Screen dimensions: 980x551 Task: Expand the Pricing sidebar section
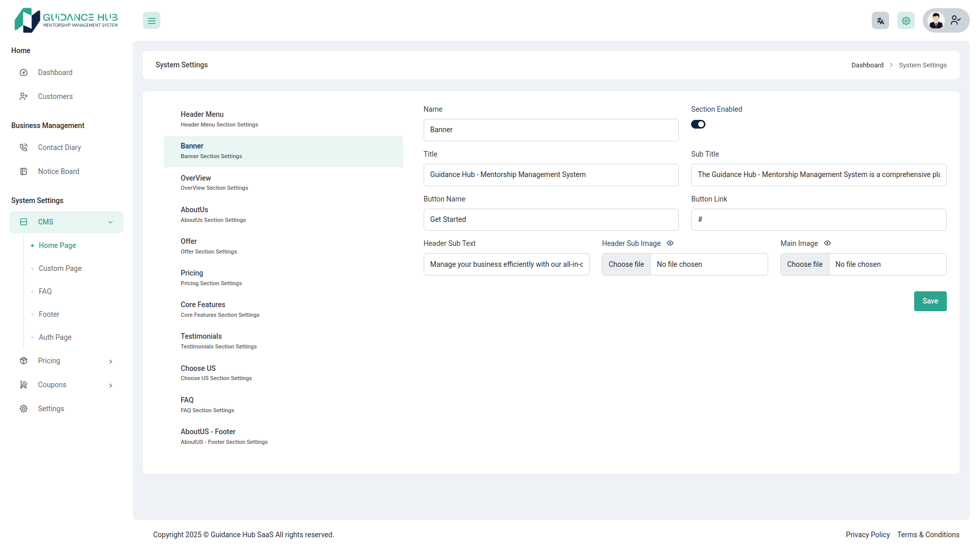pyautogui.click(x=111, y=361)
